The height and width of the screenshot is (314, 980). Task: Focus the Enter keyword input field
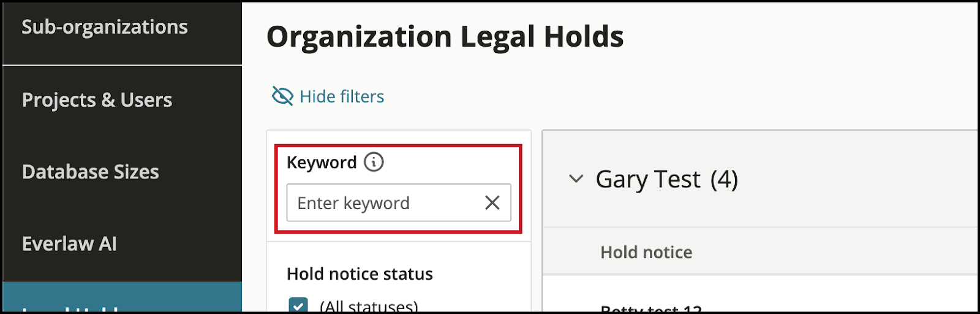coord(399,202)
